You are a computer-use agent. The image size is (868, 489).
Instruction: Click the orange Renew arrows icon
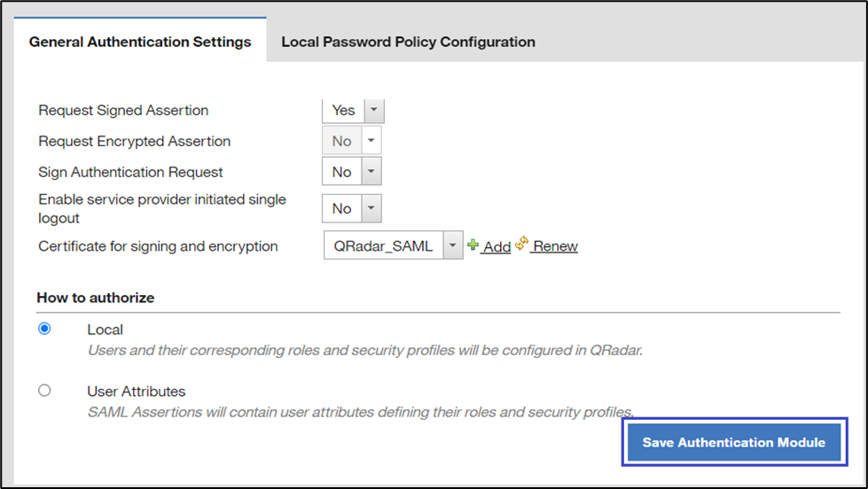(x=522, y=244)
